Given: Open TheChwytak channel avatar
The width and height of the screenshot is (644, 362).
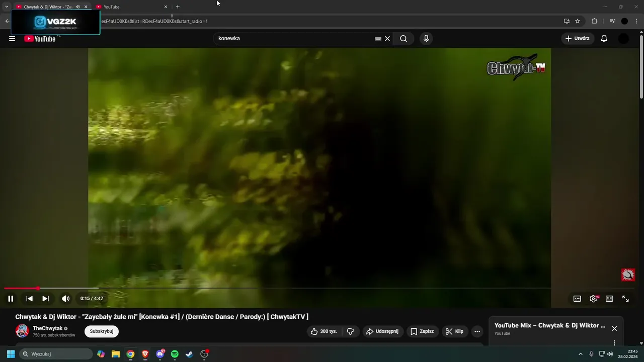Looking at the screenshot, I should [22, 331].
